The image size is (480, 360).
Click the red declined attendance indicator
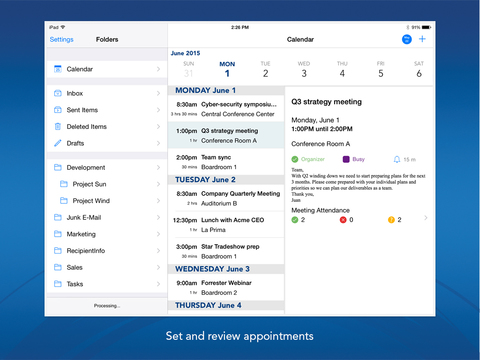tap(343, 220)
